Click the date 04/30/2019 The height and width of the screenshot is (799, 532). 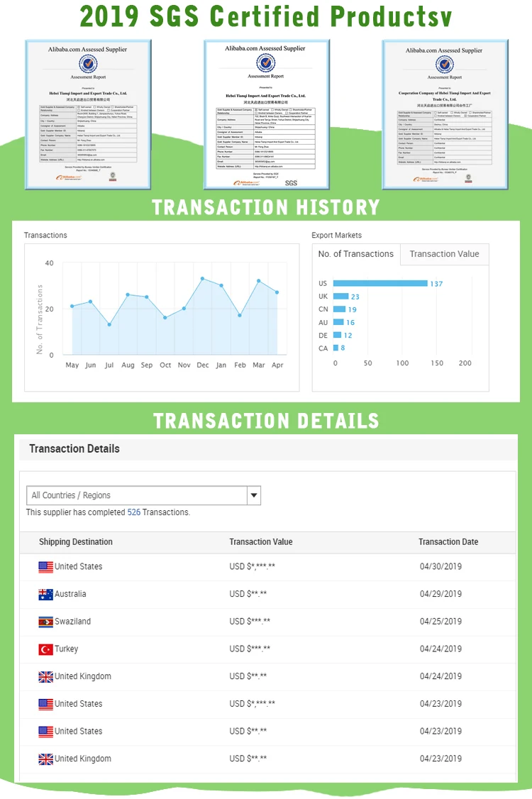click(x=440, y=567)
